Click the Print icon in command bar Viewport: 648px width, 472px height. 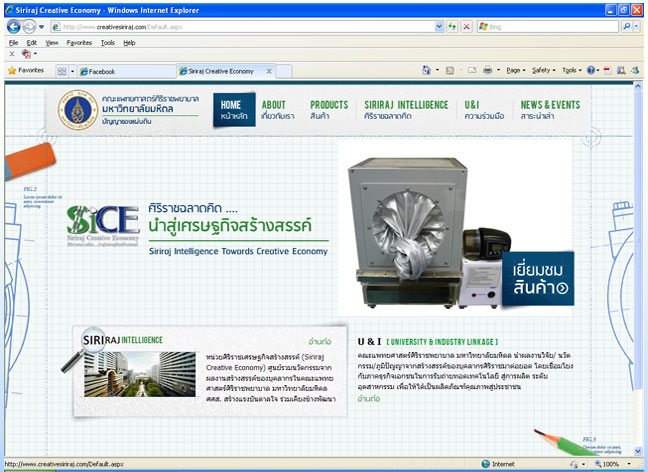coord(487,71)
